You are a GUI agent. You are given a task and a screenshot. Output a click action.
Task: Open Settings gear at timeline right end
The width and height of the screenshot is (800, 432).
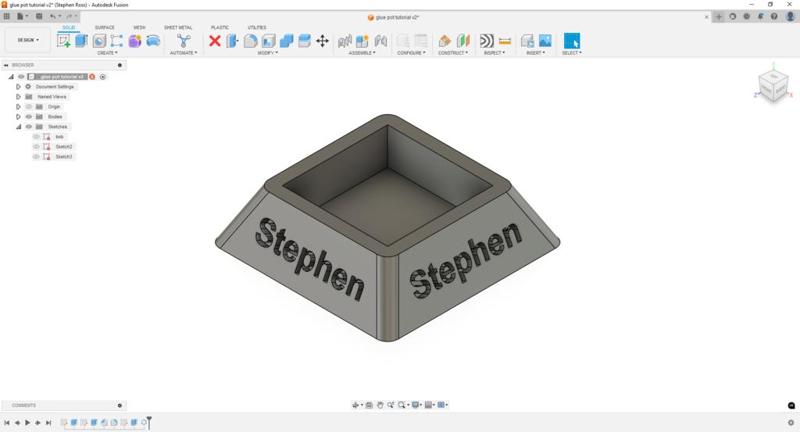coord(791,422)
